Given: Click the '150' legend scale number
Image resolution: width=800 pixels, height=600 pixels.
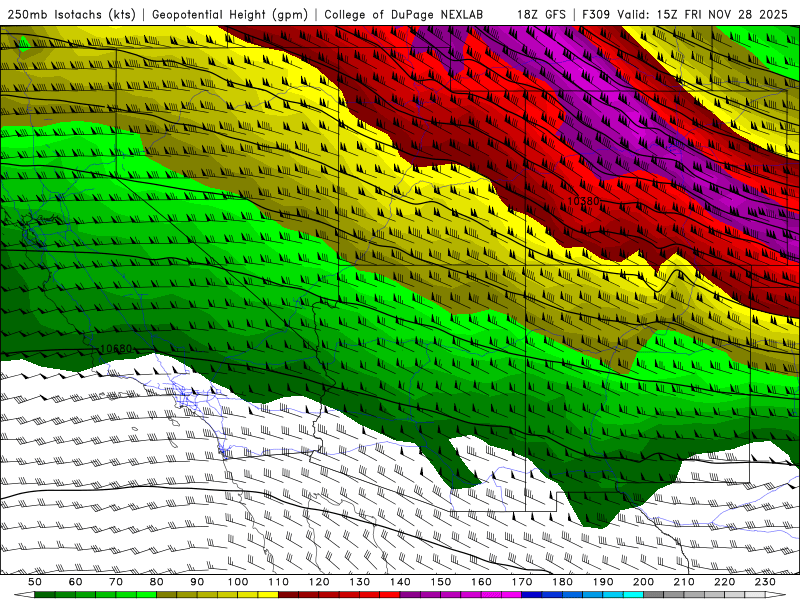Looking at the screenshot, I should click(x=441, y=582).
